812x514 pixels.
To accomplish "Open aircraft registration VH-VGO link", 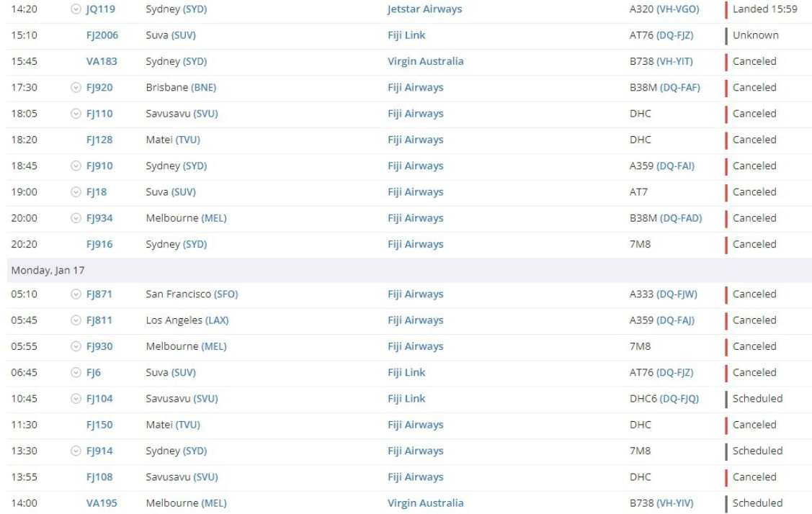I will click(678, 9).
